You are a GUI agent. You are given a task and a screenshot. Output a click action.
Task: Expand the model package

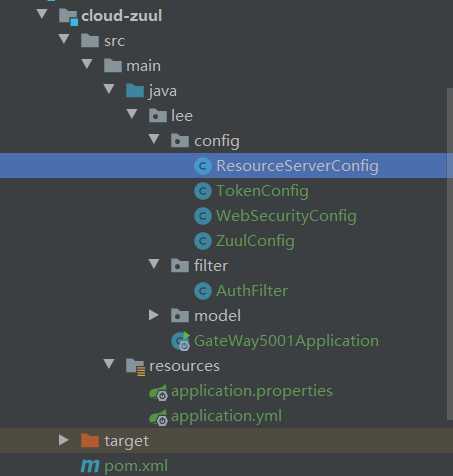pyautogui.click(x=153, y=315)
